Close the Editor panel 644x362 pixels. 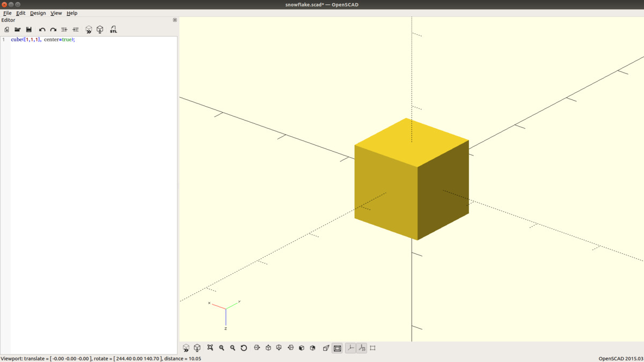tap(175, 20)
